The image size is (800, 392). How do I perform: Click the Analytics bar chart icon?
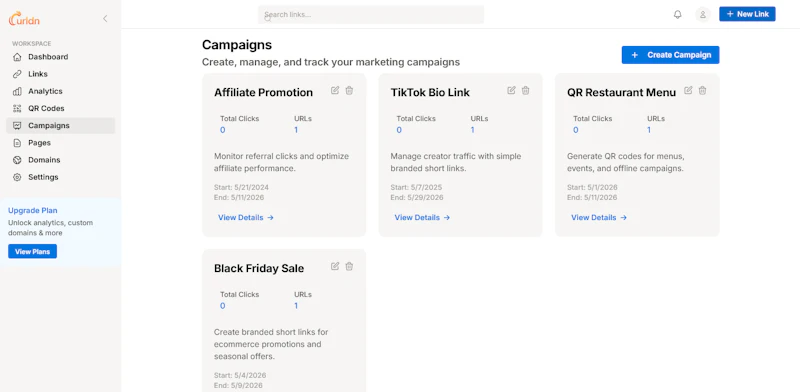point(17,91)
